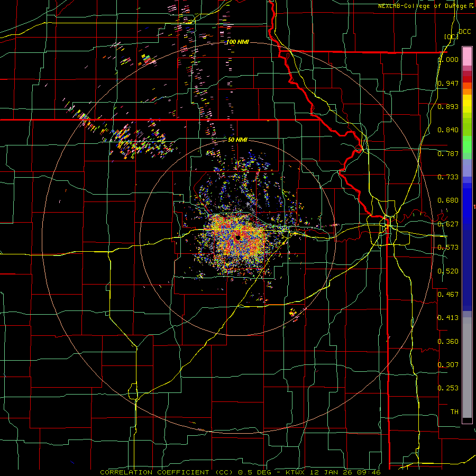Click the bright green segment of the color bar

pyautogui.click(x=467, y=144)
